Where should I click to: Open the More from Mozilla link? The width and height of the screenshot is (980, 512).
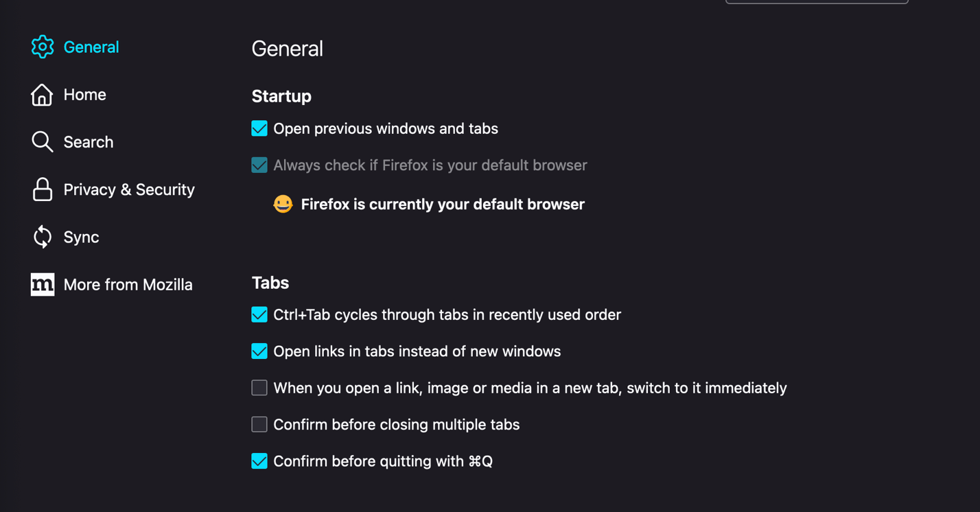(128, 284)
